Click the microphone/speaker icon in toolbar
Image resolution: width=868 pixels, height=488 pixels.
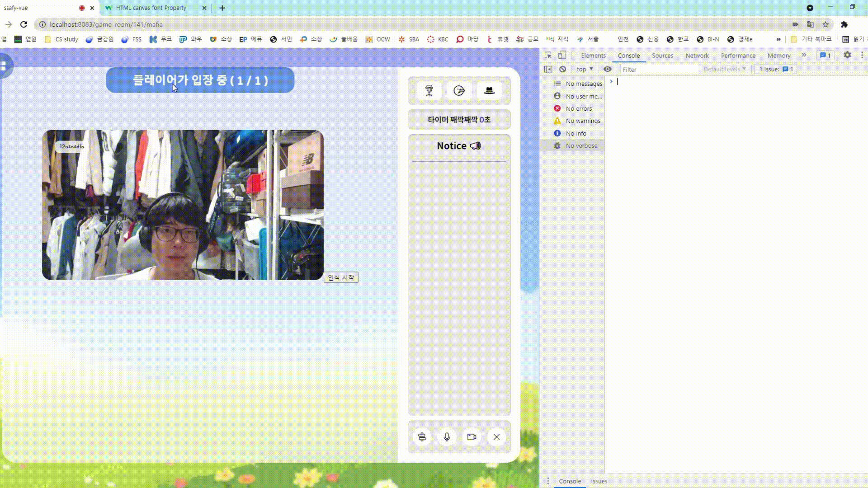[447, 436]
